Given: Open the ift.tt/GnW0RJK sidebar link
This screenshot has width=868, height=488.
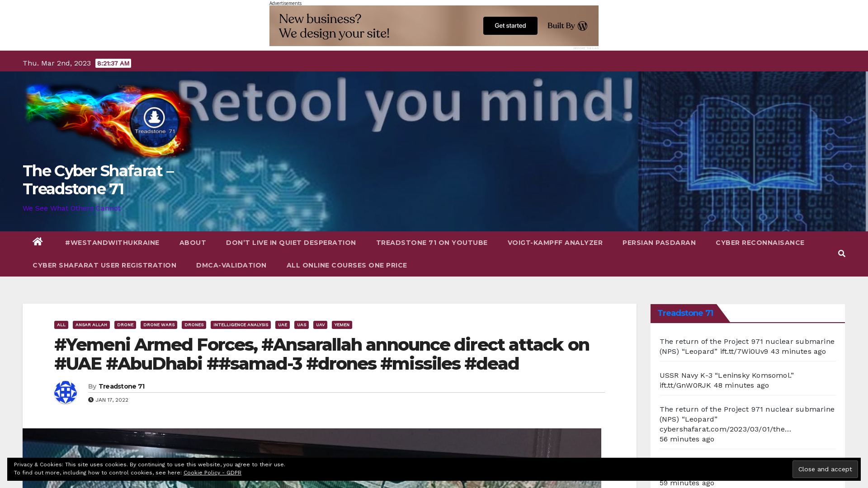Looking at the screenshot, I should (x=685, y=385).
